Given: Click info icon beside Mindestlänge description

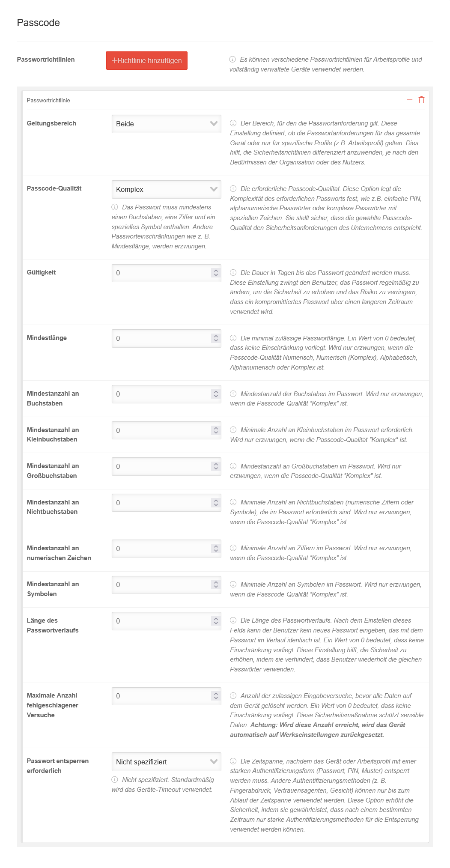Looking at the screenshot, I should click(x=233, y=338).
